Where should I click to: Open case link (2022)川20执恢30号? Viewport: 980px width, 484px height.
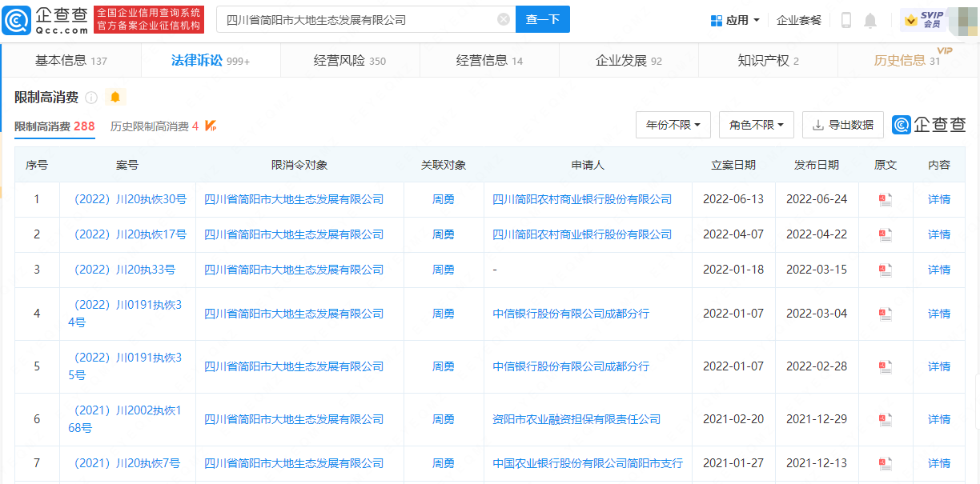pyautogui.click(x=128, y=199)
